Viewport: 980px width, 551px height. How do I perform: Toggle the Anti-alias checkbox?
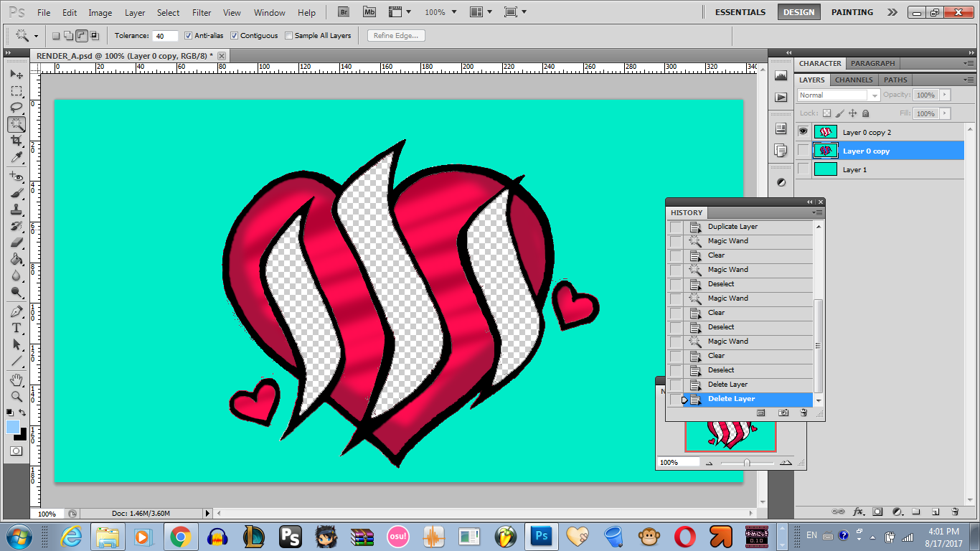tap(188, 36)
